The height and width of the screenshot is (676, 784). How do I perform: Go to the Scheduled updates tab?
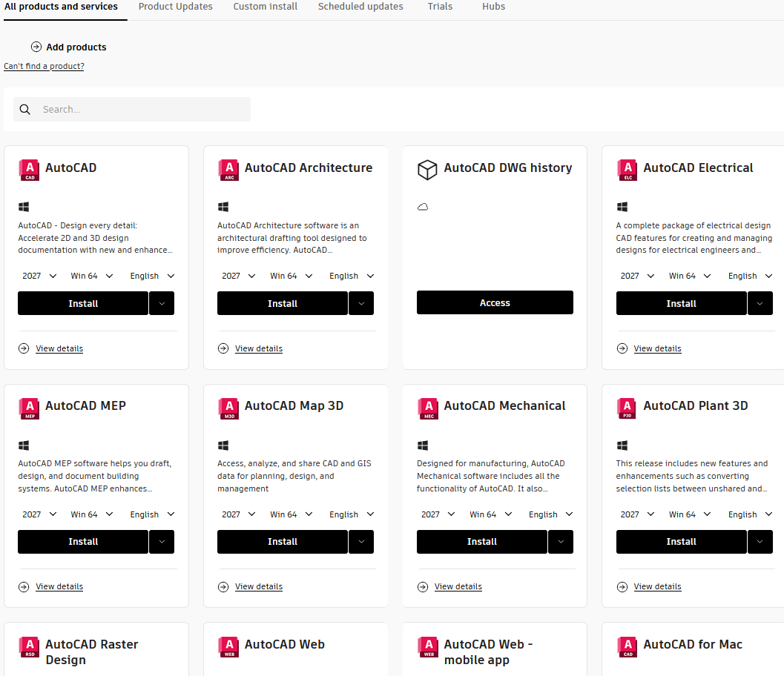[360, 7]
